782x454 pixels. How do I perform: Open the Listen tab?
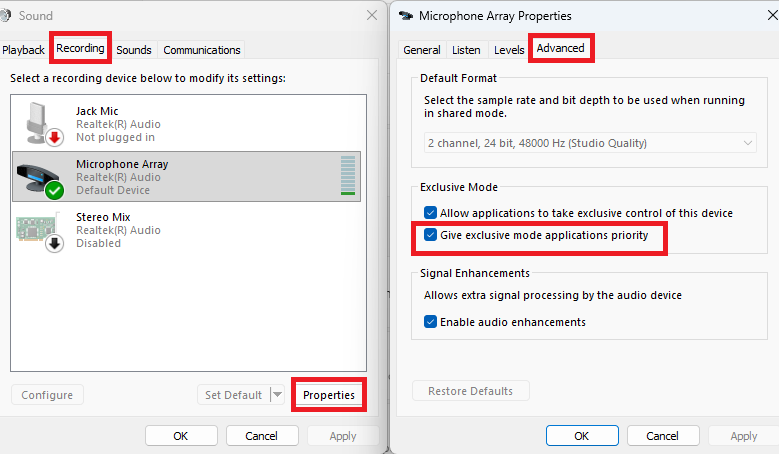[x=466, y=50]
